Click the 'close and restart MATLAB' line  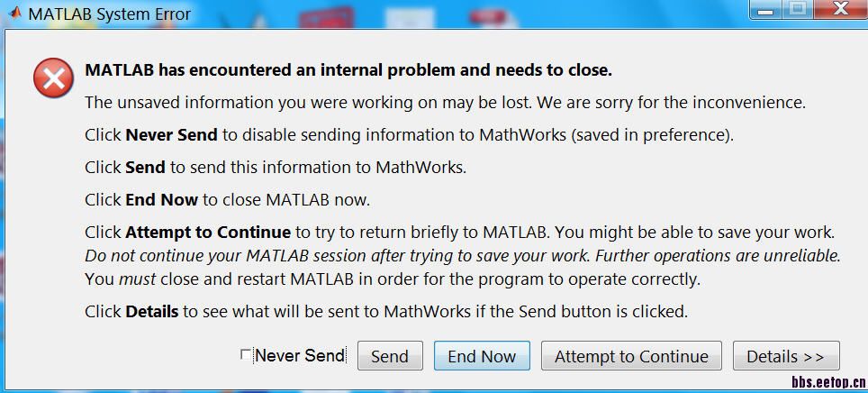(392, 279)
